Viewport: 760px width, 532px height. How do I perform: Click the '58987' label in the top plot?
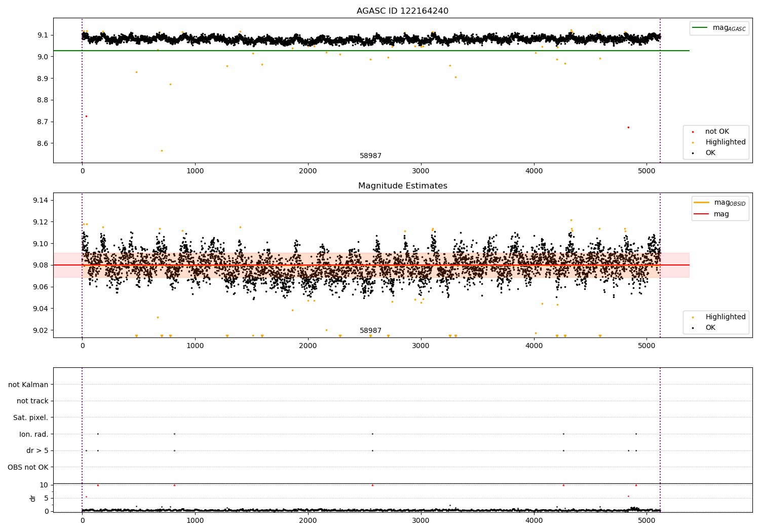click(x=370, y=156)
